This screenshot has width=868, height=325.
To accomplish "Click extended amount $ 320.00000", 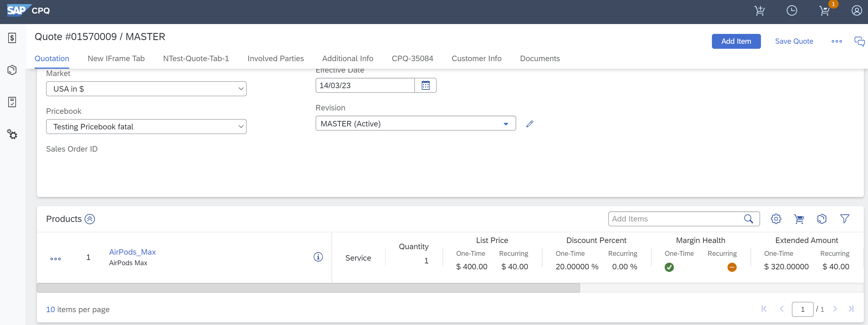I will (x=786, y=267).
